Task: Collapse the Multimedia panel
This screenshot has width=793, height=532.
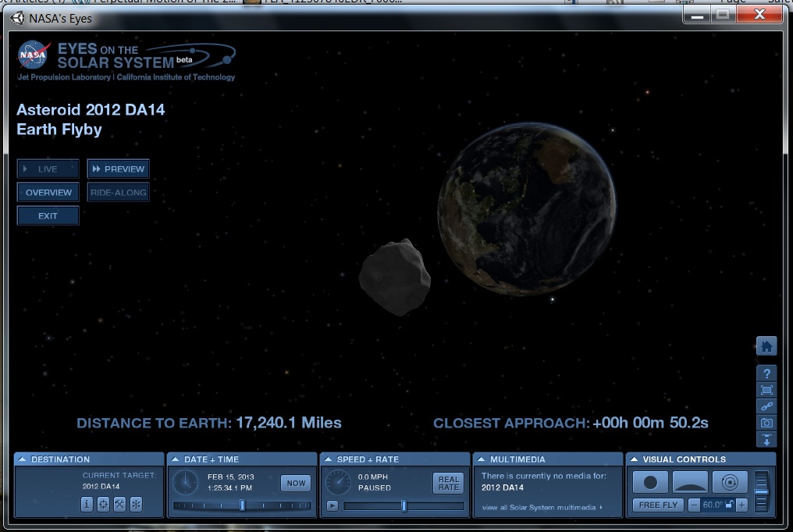Action: (x=481, y=459)
